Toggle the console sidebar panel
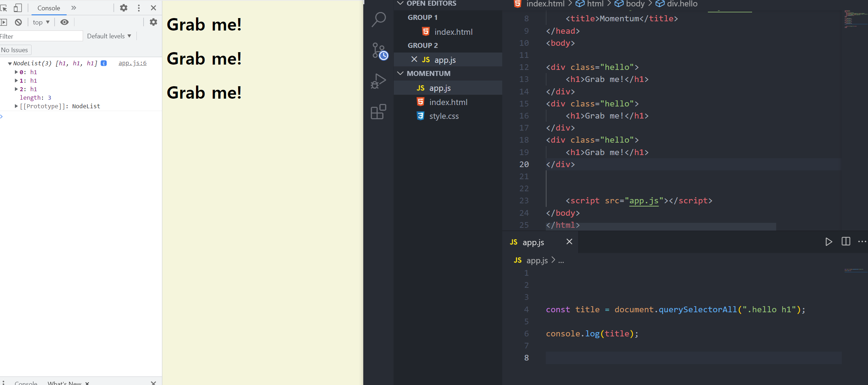Image resolution: width=868 pixels, height=385 pixels. (4, 22)
